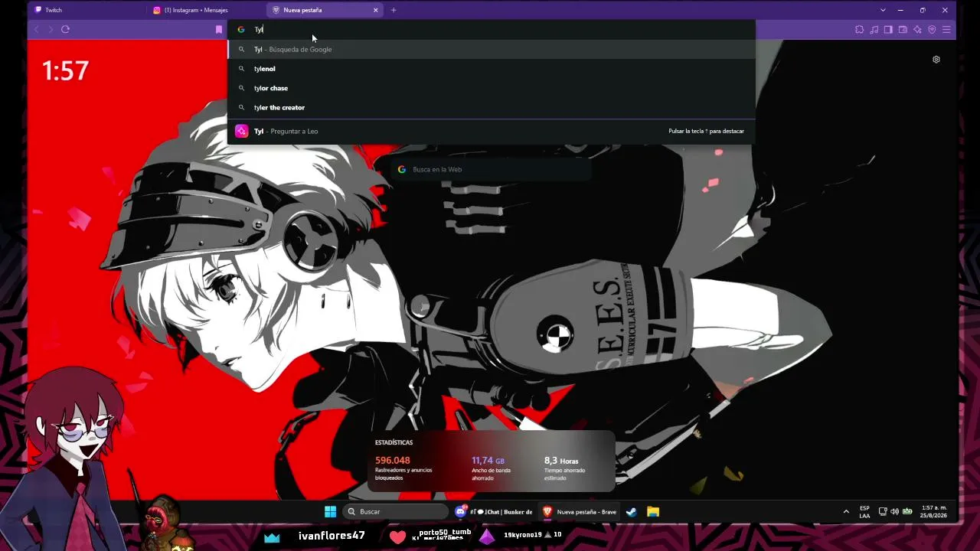Select 'Tyl - Búsqueda de Google' suggestion
This screenshot has width=980, height=551.
(x=492, y=49)
